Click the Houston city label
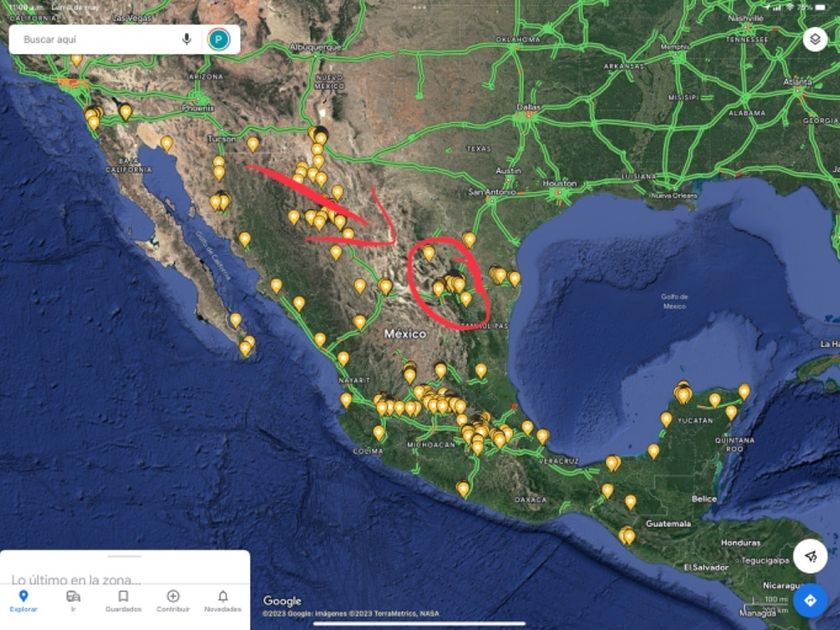 point(559,183)
